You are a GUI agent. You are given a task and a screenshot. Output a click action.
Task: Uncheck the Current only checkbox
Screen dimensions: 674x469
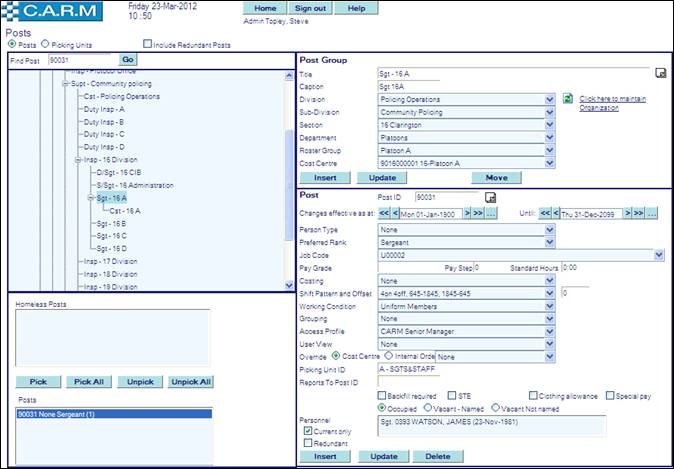[308, 431]
